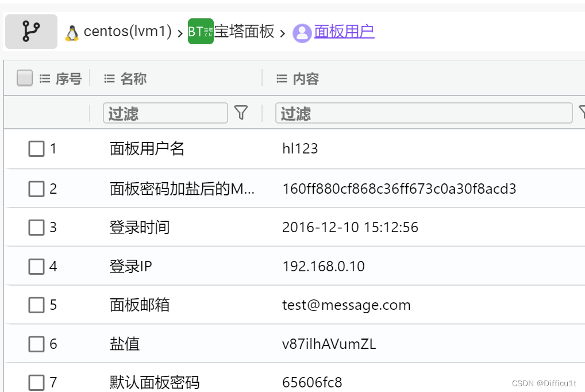
Task: Select the 登录时间 name cell
Action: tap(140, 228)
